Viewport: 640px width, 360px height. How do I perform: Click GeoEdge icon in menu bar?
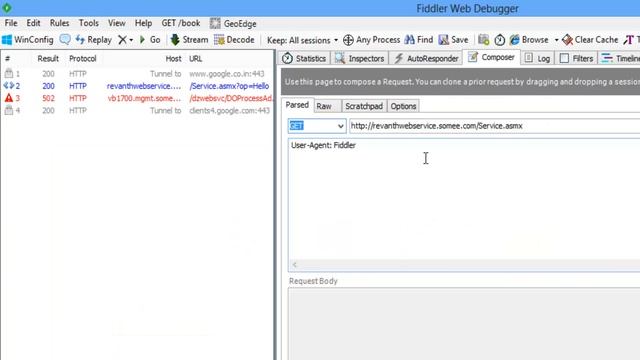[215, 23]
